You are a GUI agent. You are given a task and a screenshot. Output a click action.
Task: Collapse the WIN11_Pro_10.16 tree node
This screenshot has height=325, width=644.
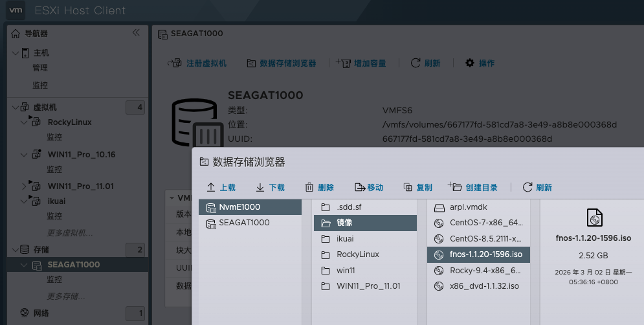click(24, 155)
